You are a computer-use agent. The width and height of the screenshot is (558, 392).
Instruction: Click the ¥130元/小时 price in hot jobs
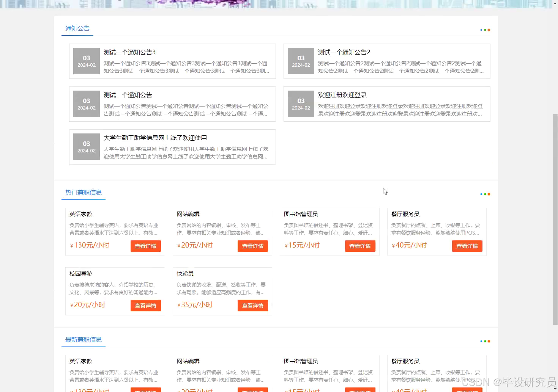click(x=90, y=245)
